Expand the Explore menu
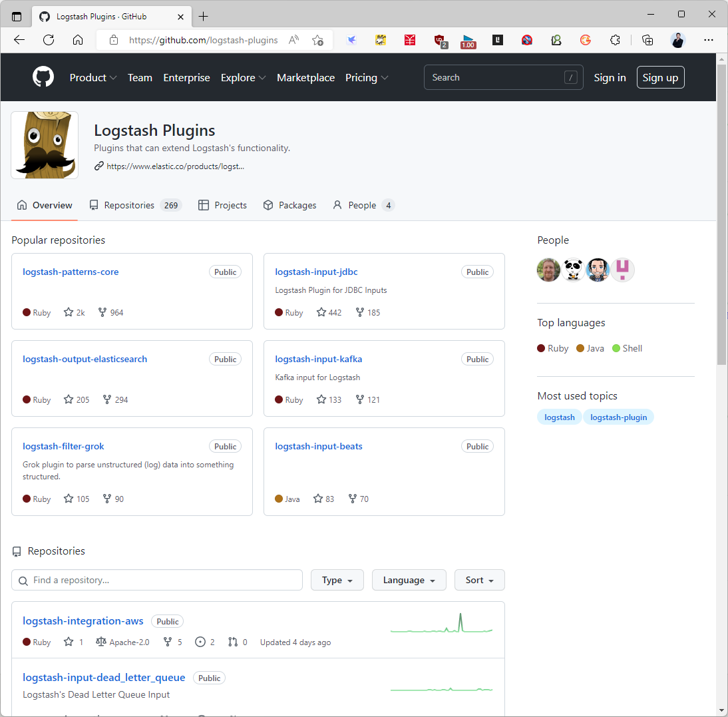728x717 pixels. click(244, 77)
